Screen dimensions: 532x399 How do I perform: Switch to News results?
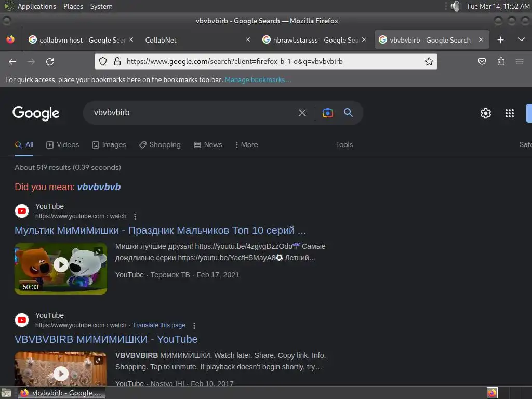point(208,145)
